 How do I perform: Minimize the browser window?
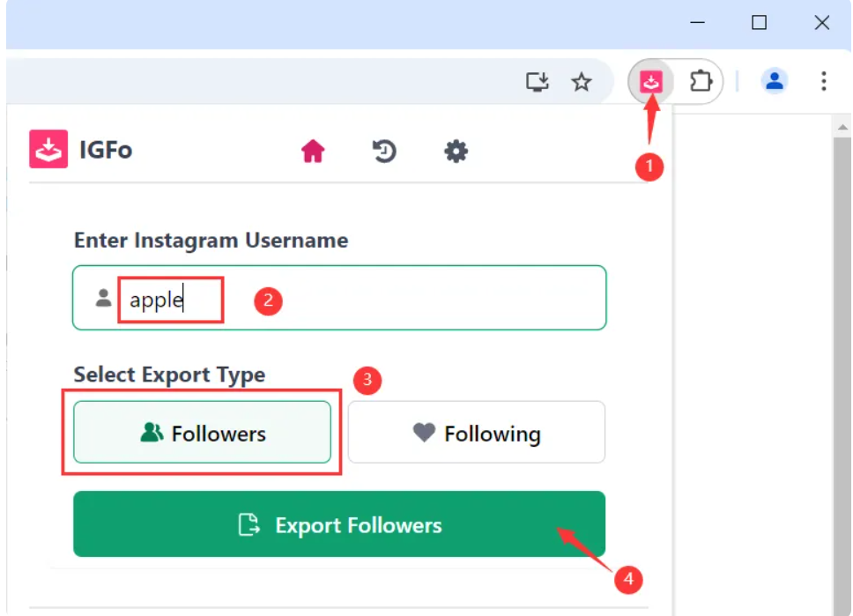[697, 22]
